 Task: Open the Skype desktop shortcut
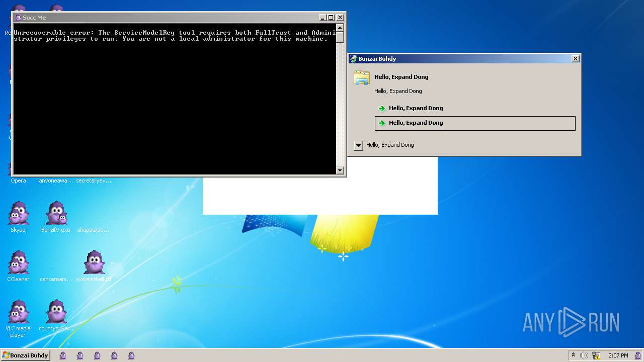tap(18, 217)
